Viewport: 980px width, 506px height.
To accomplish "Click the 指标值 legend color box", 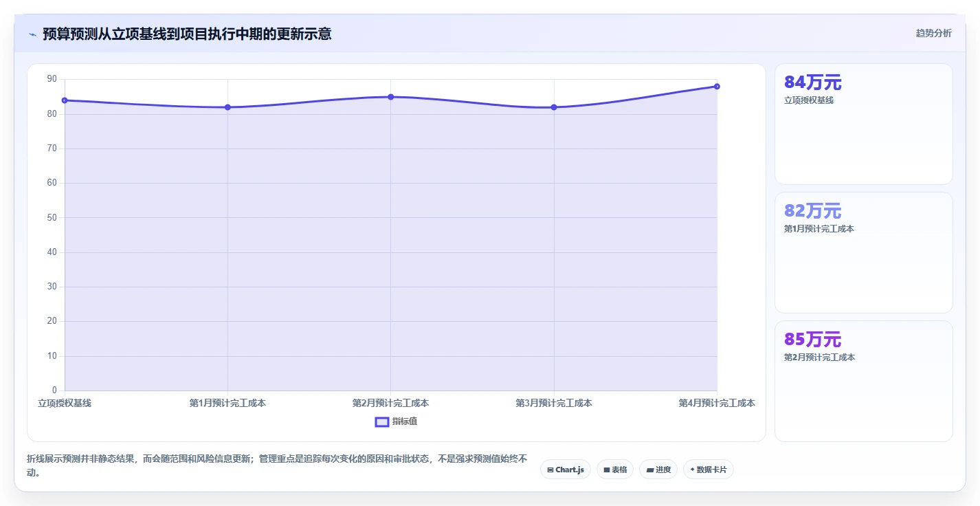I will tap(382, 421).
